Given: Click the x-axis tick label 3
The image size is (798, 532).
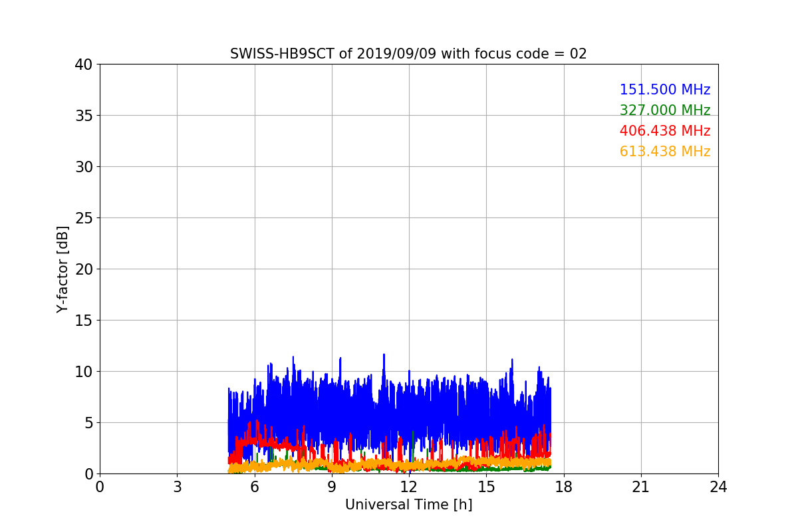Looking at the screenshot, I should pyautogui.click(x=177, y=487).
